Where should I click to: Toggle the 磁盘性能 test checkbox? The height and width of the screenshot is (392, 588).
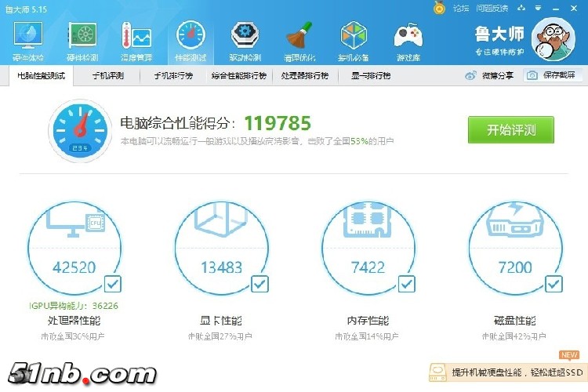click(x=553, y=283)
